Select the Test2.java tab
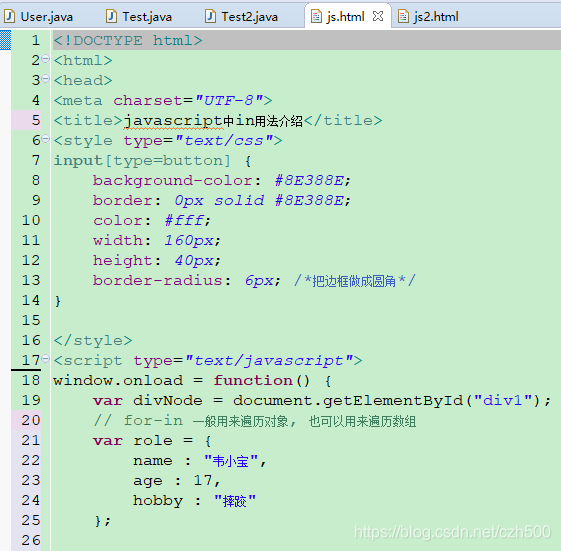 tap(249, 16)
